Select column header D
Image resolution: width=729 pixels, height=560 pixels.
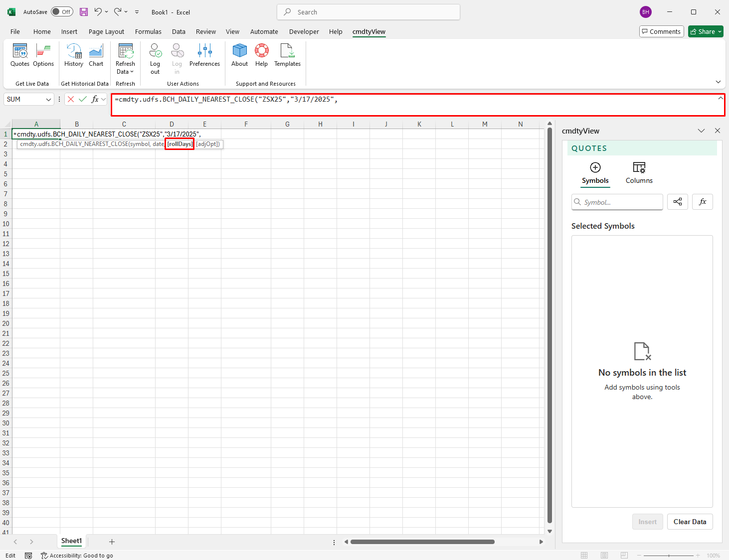pos(172,124)
